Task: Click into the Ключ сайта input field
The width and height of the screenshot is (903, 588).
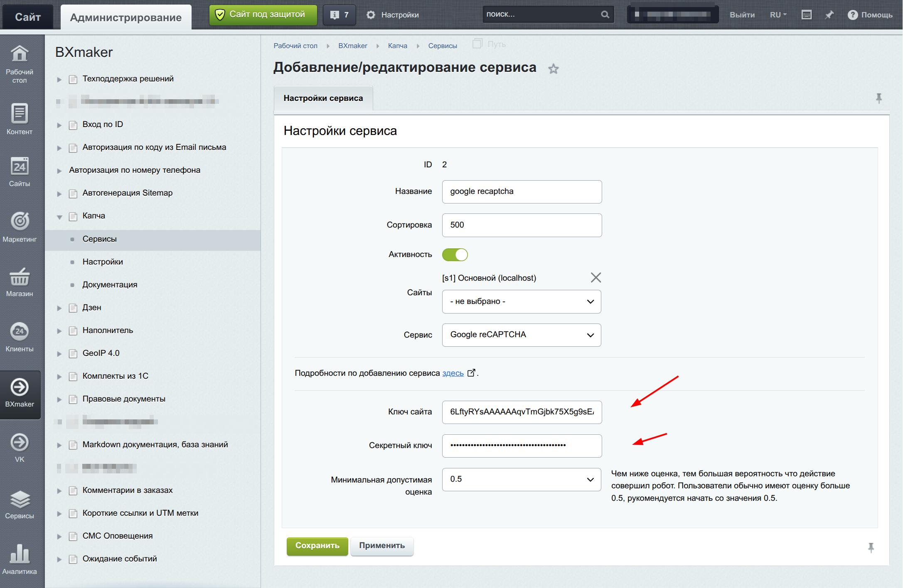Action: point(521,412)
